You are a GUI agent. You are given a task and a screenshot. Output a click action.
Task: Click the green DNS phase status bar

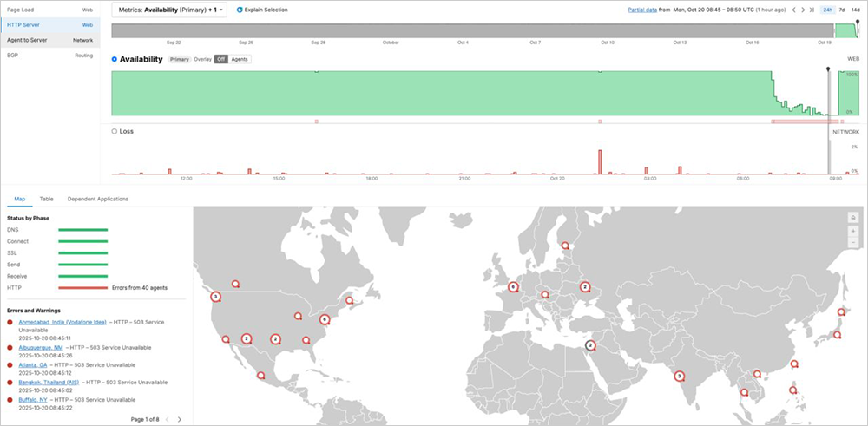[x=83, y=230]
